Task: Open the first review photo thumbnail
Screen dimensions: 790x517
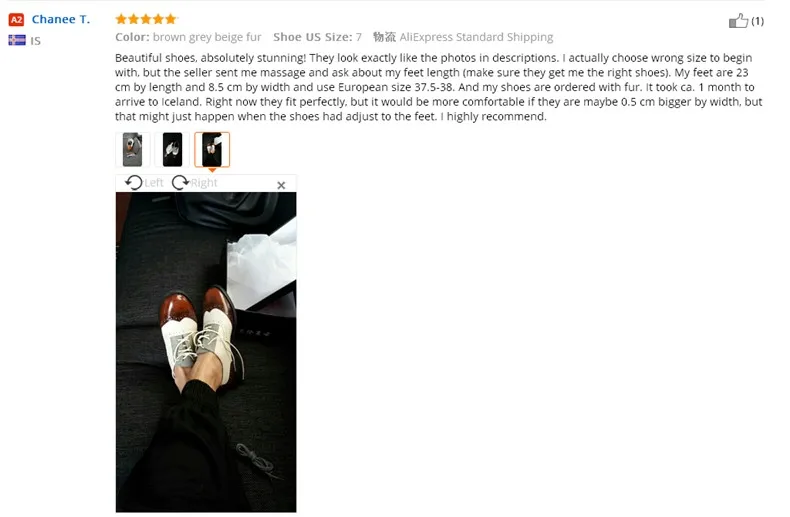Action: pos(133,150)
